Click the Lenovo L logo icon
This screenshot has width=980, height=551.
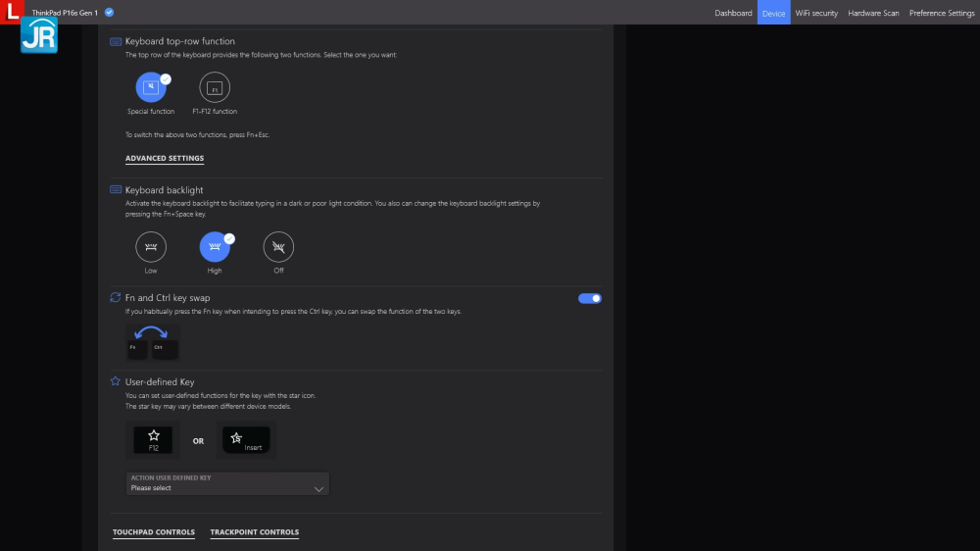click(11, 11)
